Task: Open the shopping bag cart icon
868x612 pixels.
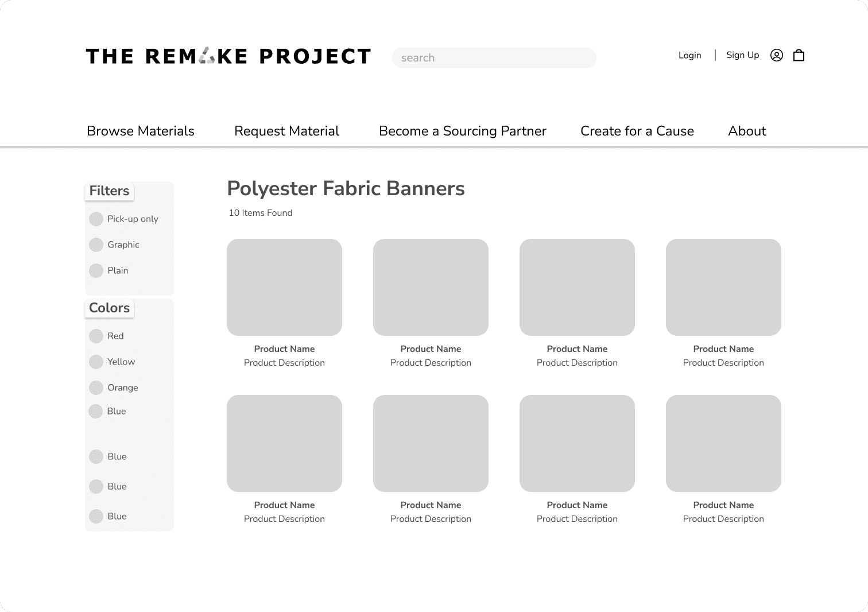Action: [799, 55]
